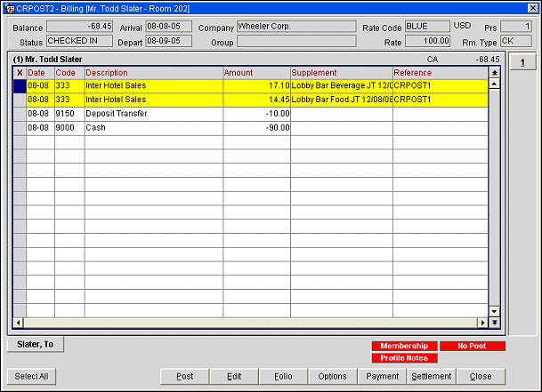The image size is (542, 392).
Task: Click the Settlement button
Action: pos(431,376)
